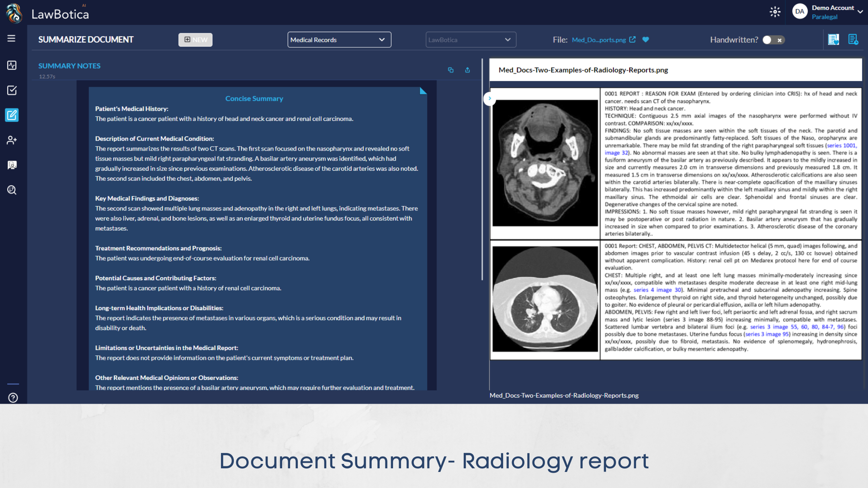Click the theme brightness toggle in the top bar

(775, 12)
